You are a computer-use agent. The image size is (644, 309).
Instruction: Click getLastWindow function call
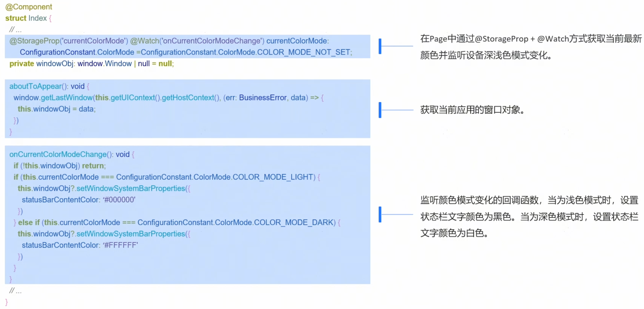click(66, 98)
